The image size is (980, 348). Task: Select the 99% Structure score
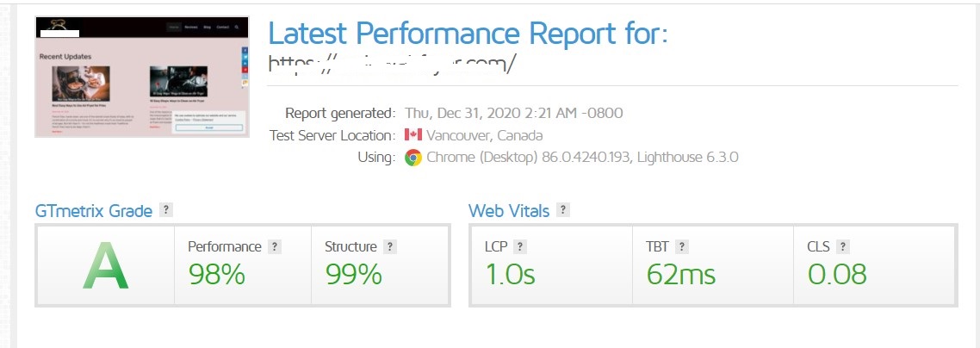pyautogui.click(x=353, y=274)
